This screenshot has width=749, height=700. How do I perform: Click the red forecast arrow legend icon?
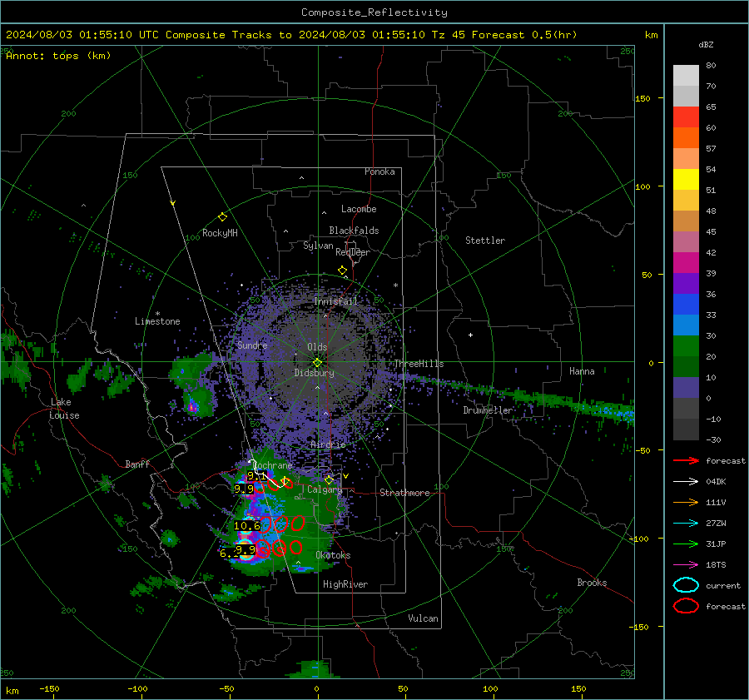click(686, 460)
